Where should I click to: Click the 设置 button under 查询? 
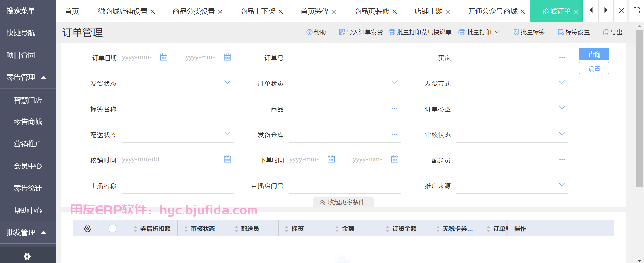(594, 68)
